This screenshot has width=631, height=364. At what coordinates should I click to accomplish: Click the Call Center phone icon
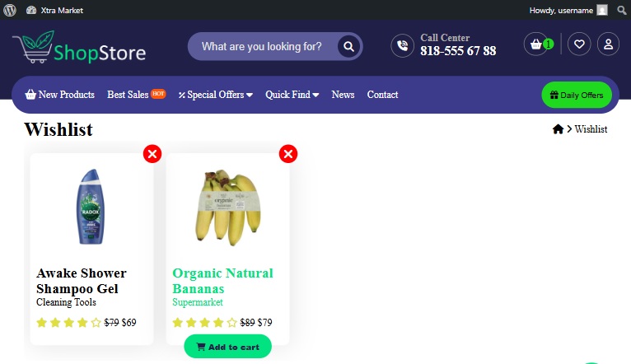pyautogui.click(x=402, y=45)
